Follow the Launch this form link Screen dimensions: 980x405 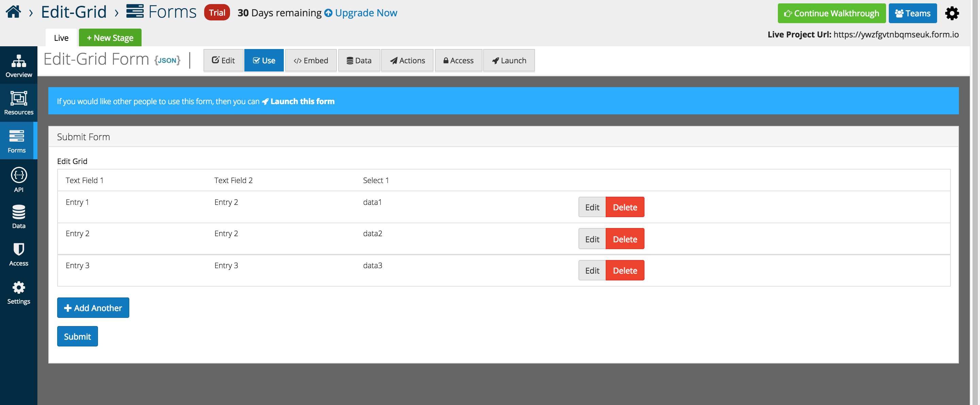298,101
